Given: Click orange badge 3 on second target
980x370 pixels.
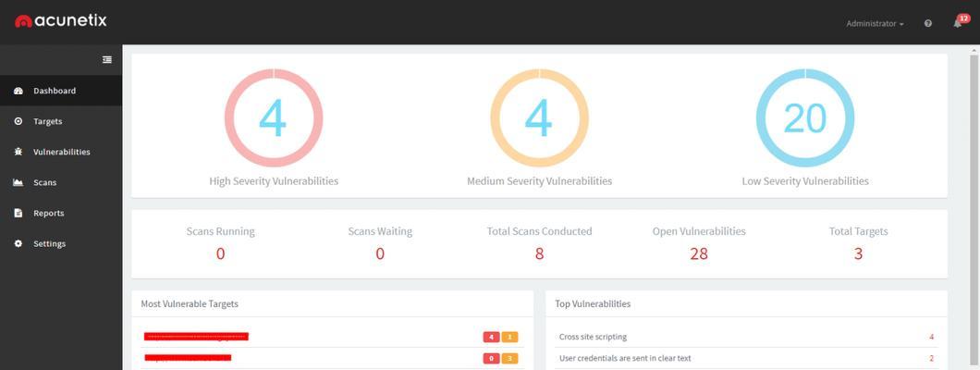Looking at the screenshot, I should point(509,359).
